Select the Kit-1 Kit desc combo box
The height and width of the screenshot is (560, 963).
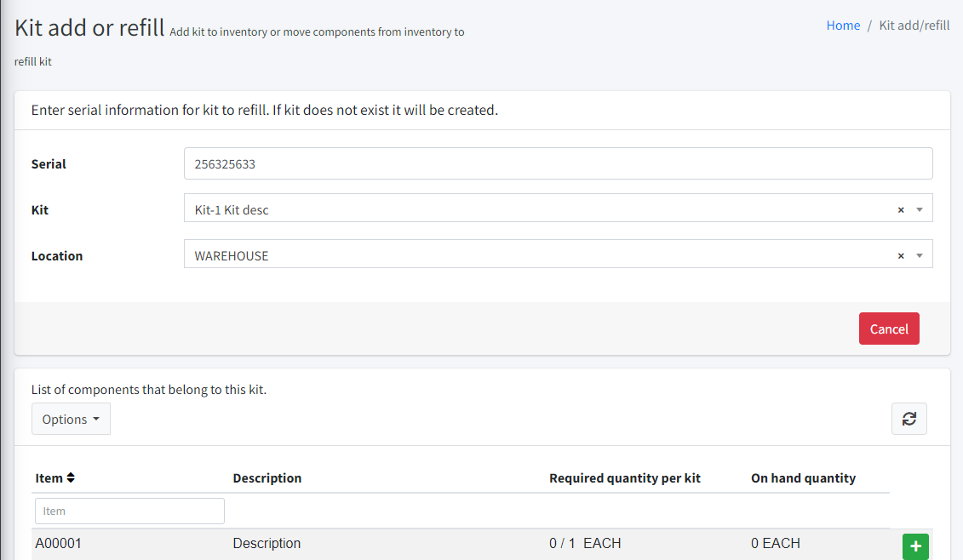[536, 209]
